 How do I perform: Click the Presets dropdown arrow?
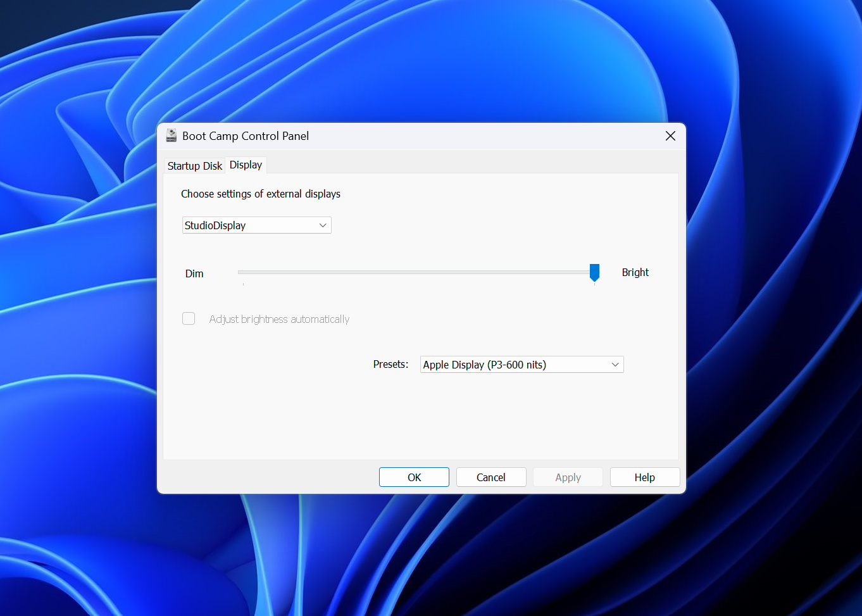pyautogui.click(x=615, y=364)
